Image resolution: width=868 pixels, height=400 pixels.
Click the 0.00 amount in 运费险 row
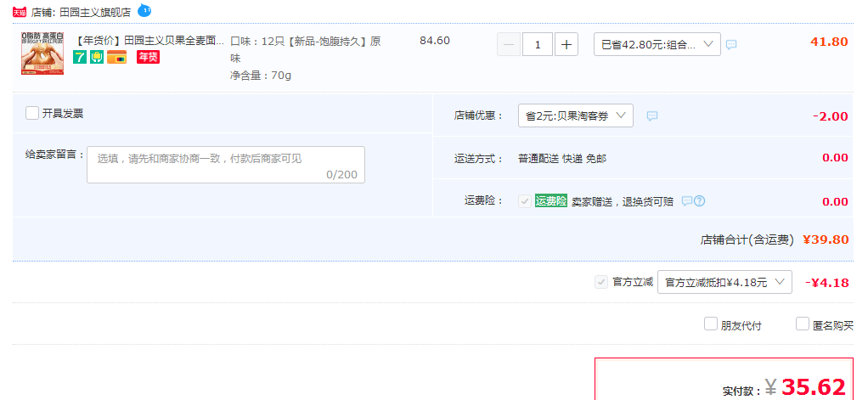click(835, 202)
